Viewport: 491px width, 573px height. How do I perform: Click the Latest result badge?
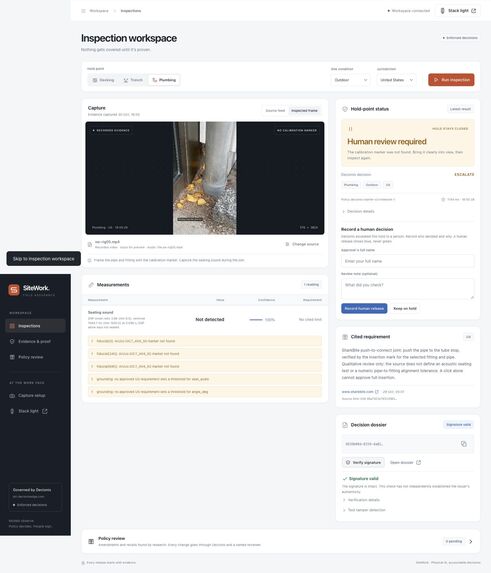pyautogui.click(x=460, y=109)
